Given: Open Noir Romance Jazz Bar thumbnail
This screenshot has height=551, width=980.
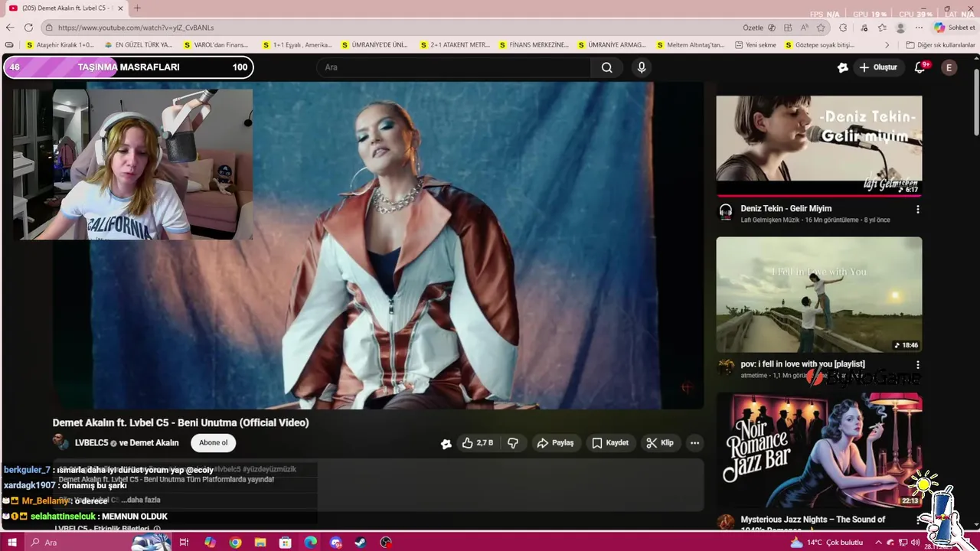Looking at the screenshot, I should coord(818,450).
